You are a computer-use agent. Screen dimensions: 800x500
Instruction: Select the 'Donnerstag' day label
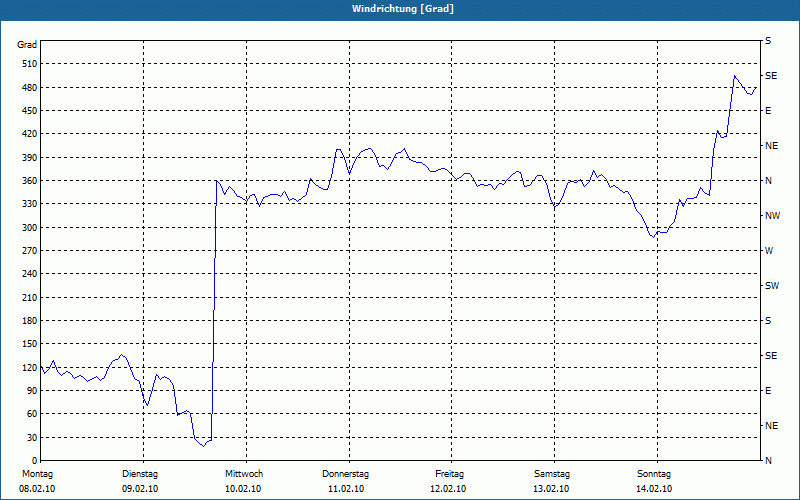coord(345,474)
